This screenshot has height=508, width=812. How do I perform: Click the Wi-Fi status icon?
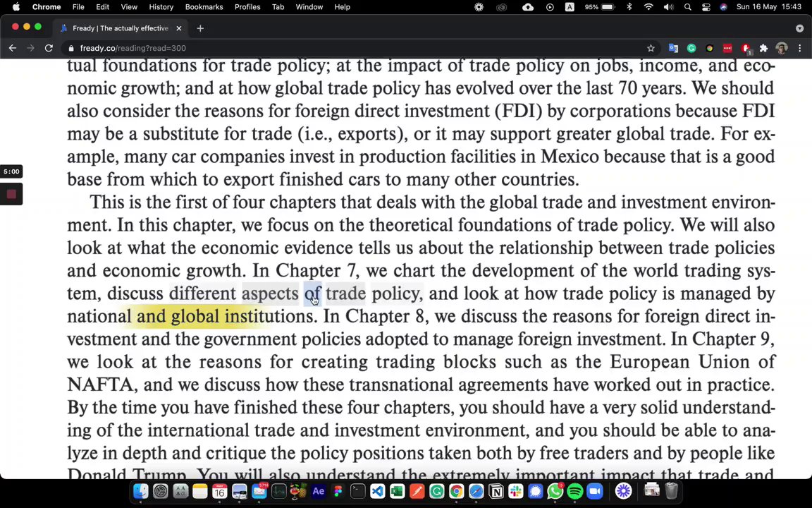click(x=648, y=7)
